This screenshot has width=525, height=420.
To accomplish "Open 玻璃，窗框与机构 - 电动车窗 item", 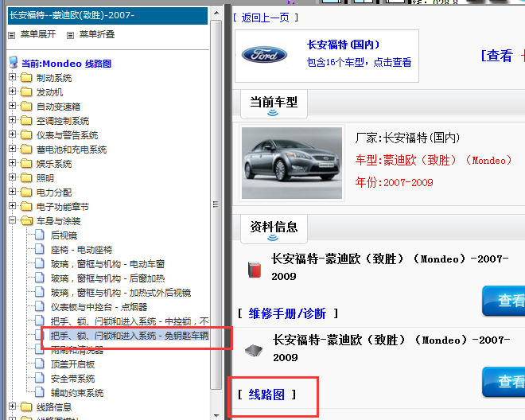I will (x=108, y=264).
